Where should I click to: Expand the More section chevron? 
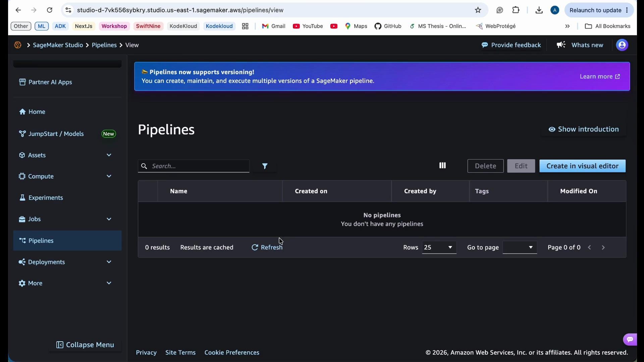109,283
